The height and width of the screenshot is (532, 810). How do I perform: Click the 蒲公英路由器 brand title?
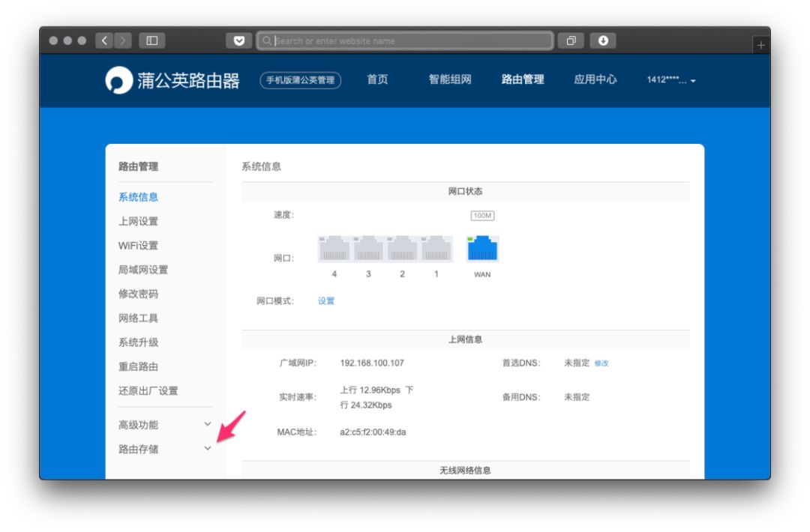tap(188, 80)
